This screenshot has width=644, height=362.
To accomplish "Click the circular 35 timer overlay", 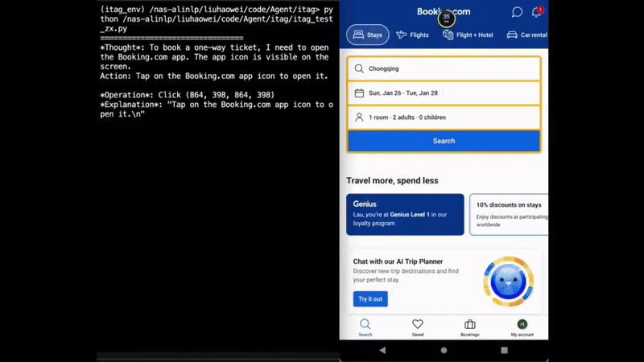I will click(x=446, y=18).
